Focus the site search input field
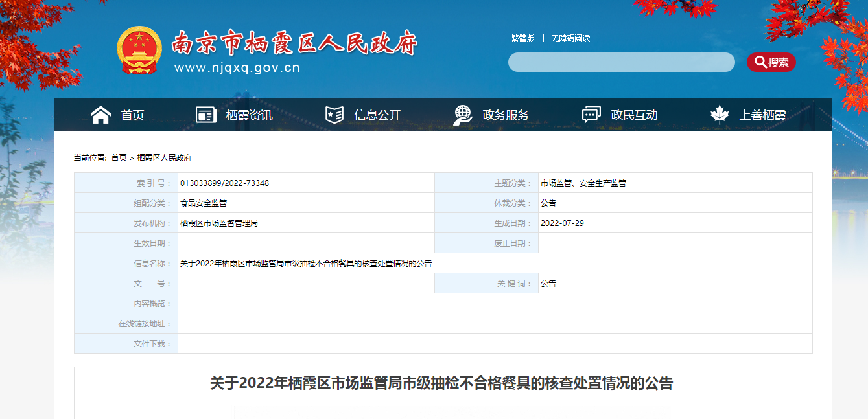 pyautogui.click(x=621, y=62)
